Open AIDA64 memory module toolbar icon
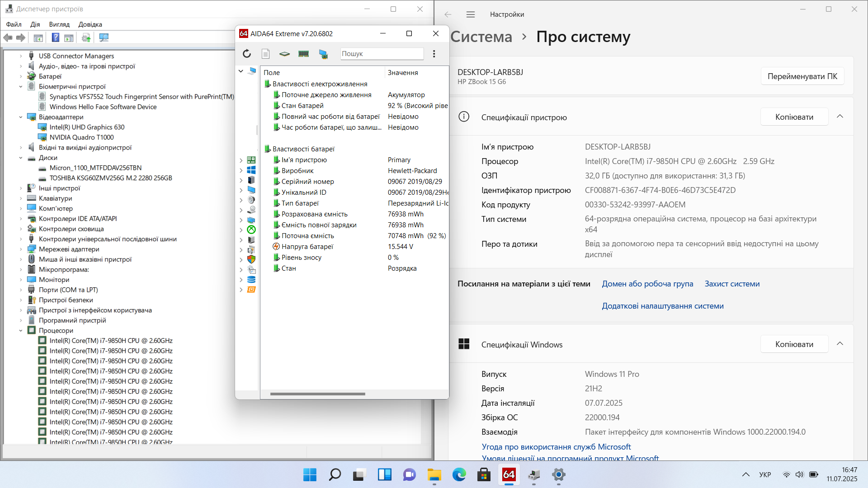868x488 pixels. tap(303, 54)
